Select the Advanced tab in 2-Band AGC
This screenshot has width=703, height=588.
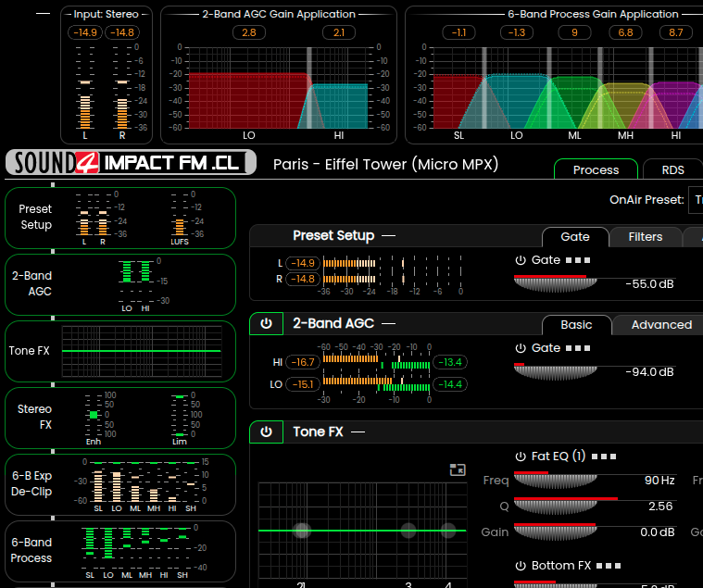click(661, 324)
